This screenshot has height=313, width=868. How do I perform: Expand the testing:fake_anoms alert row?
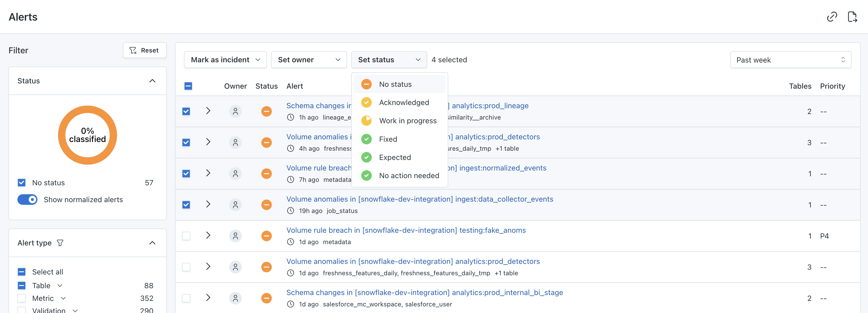tap(208, 235)
